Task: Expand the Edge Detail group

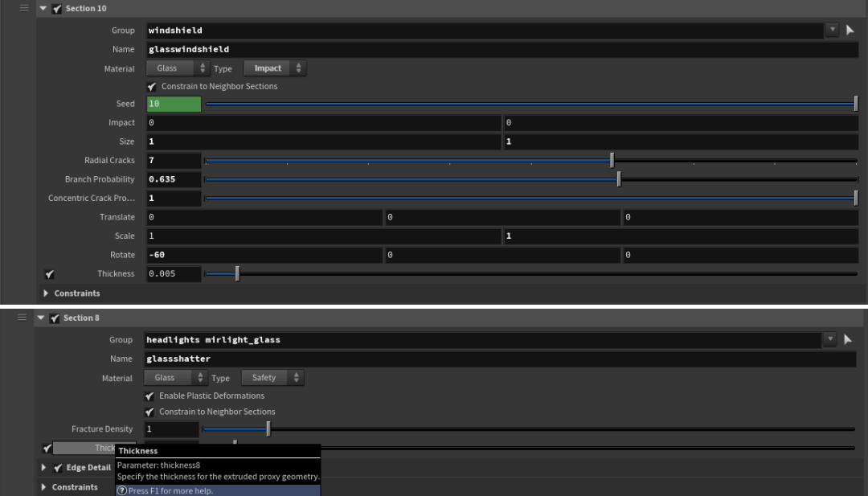Action: (43, 468)
